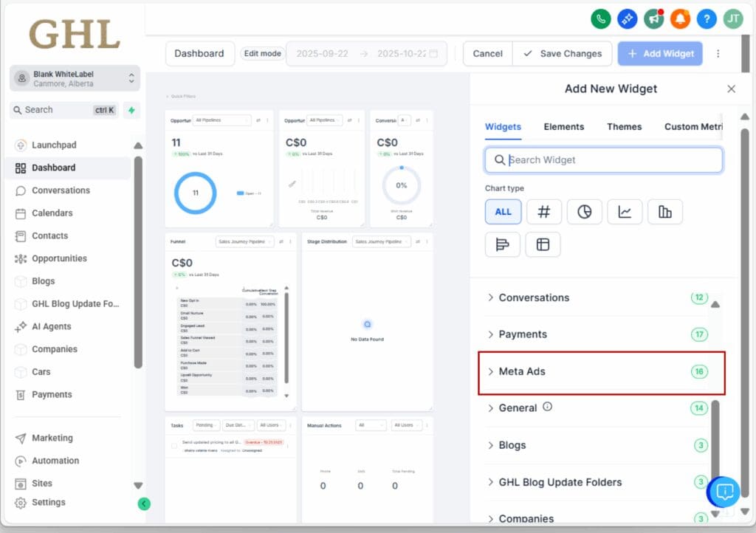Switch to the Elements tab
The image size is (756, 533).
click(x=564, y=126)
